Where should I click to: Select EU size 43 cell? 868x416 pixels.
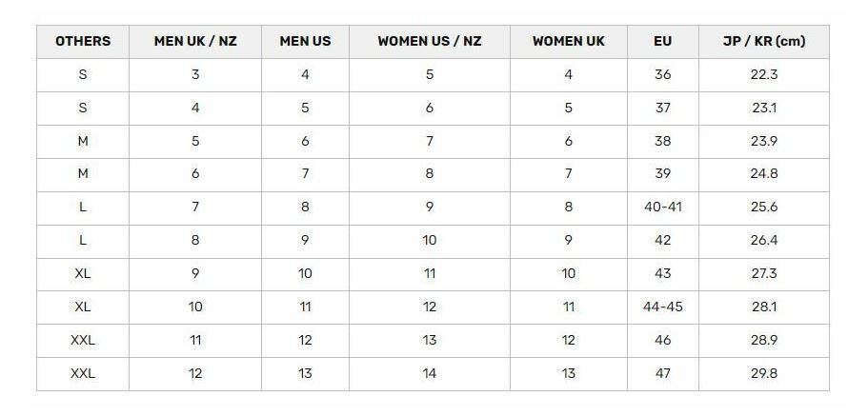[662, 274]
